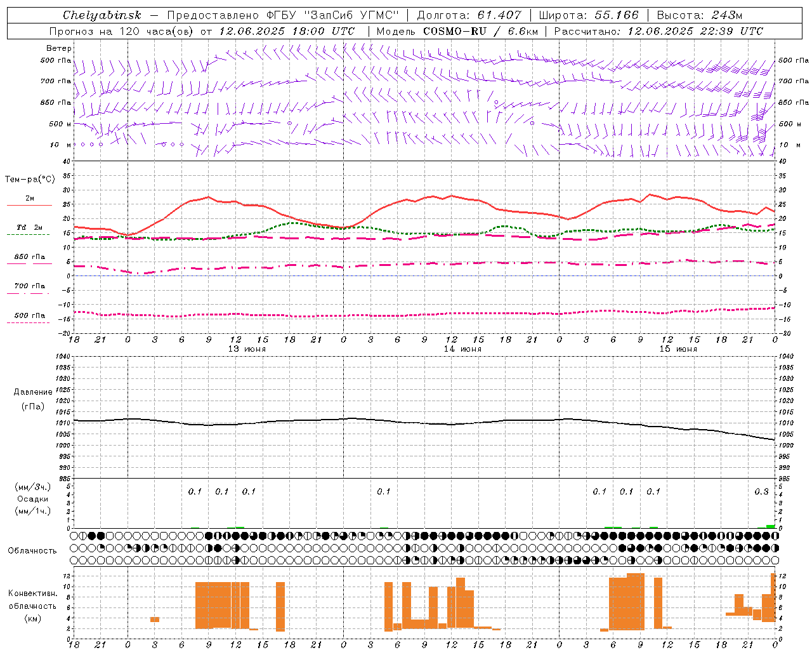Click the 'Ветер' wind panel label
812x650 pixels.
point(59,48)
